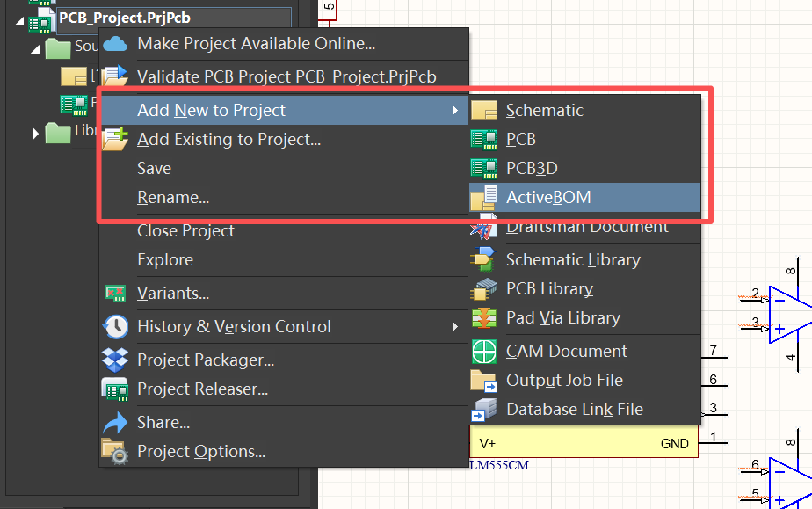Open the Add New to Project submenu arrow
Image resolution: width=812 pixels, height=509 pixels.
(454, 110)
